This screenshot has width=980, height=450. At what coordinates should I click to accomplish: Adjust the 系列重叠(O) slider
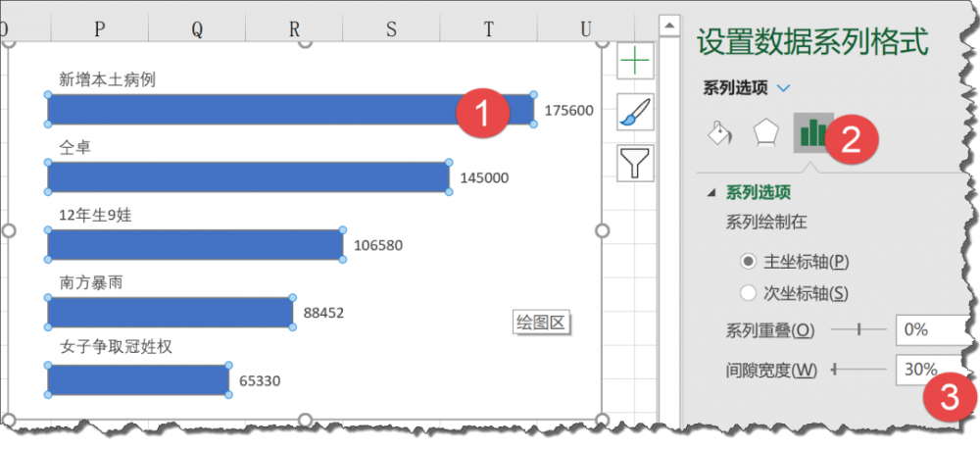coord(858,329)
